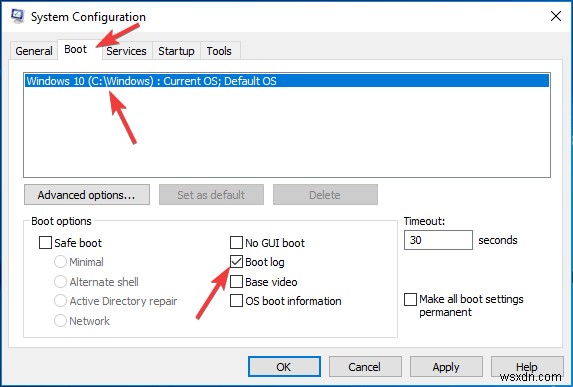Select the Windows 10 (C:\Windows) boot entry
The height and width of the screenshot is (387, 573).
pos(287,81)
